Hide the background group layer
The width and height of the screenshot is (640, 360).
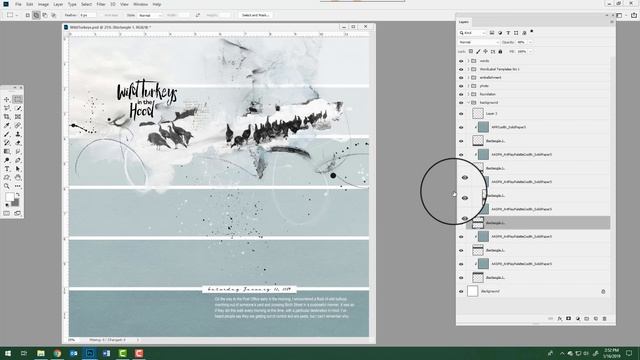click(x=461, y=103)
